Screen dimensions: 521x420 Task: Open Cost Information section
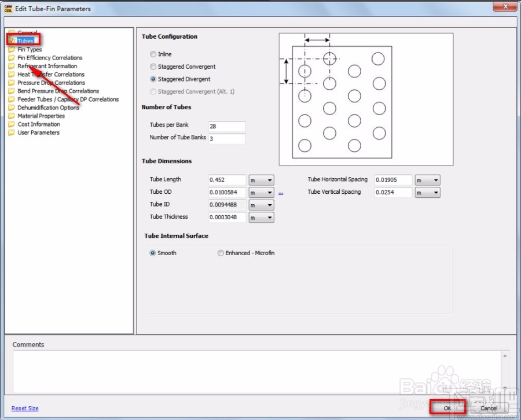click(39, 124)
